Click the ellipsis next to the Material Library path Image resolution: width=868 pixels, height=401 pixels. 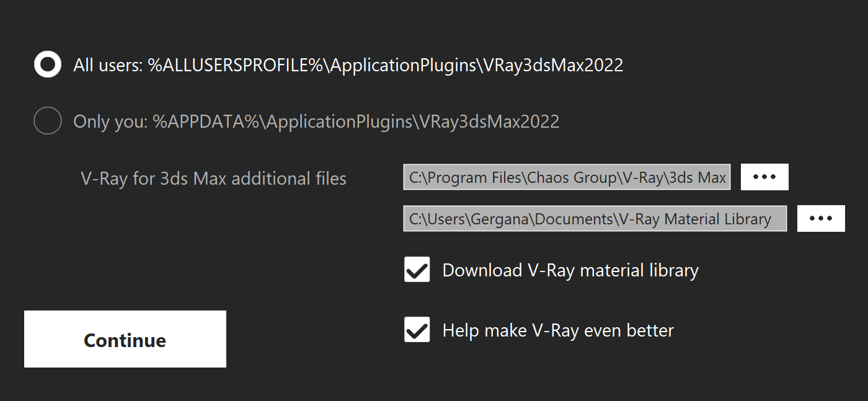[821, 218]
